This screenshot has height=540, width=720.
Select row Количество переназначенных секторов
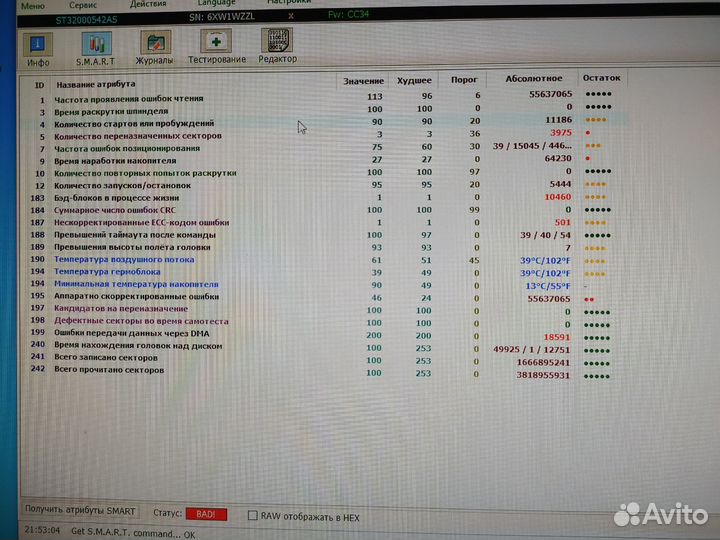pyautogui.click(x=324, y=135)
